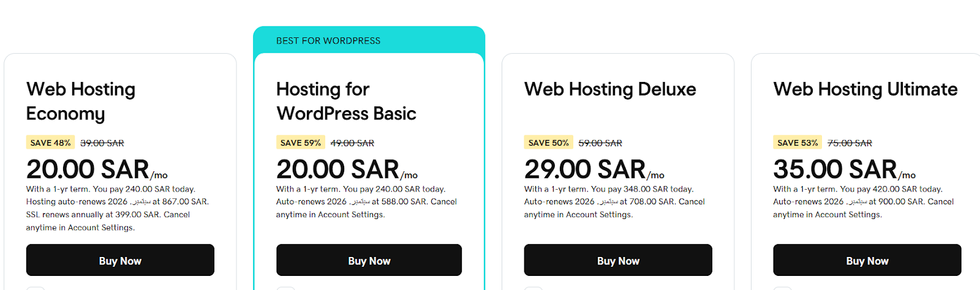Click the strikethrough 49.00 SAR price
Viewport: 980px width, 290px height.
point(352,143)
